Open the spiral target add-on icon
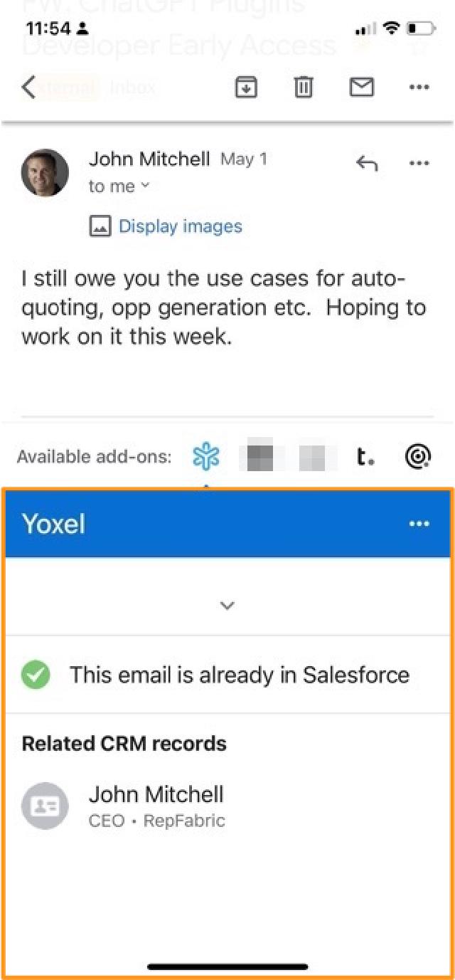The height and width of the screenshot is (980, 455). (x=419, y=456)
